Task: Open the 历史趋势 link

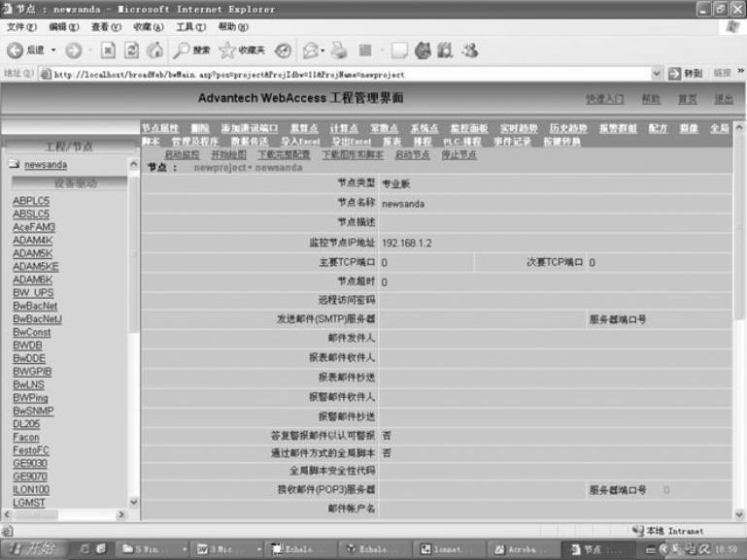Action: coord(568,128)
